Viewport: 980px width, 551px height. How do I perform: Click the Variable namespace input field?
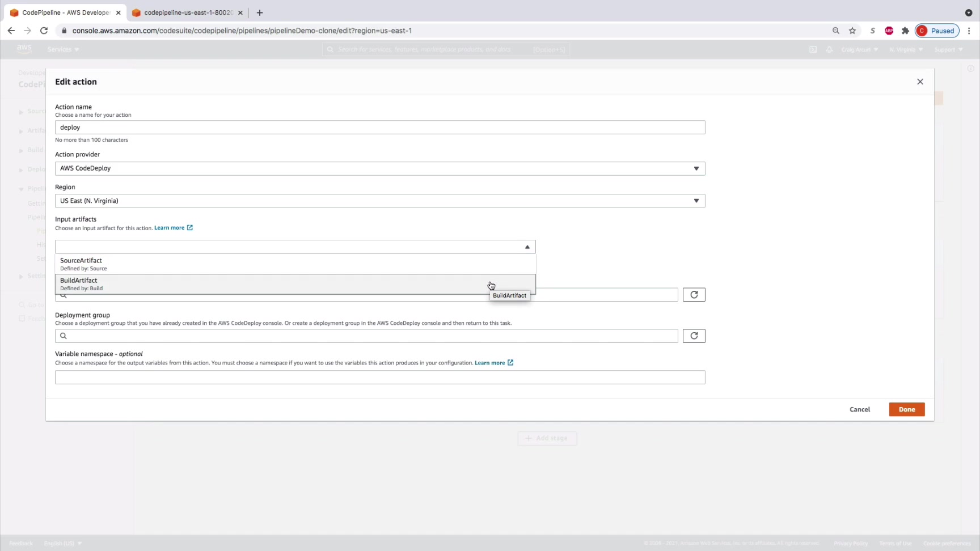380,378
